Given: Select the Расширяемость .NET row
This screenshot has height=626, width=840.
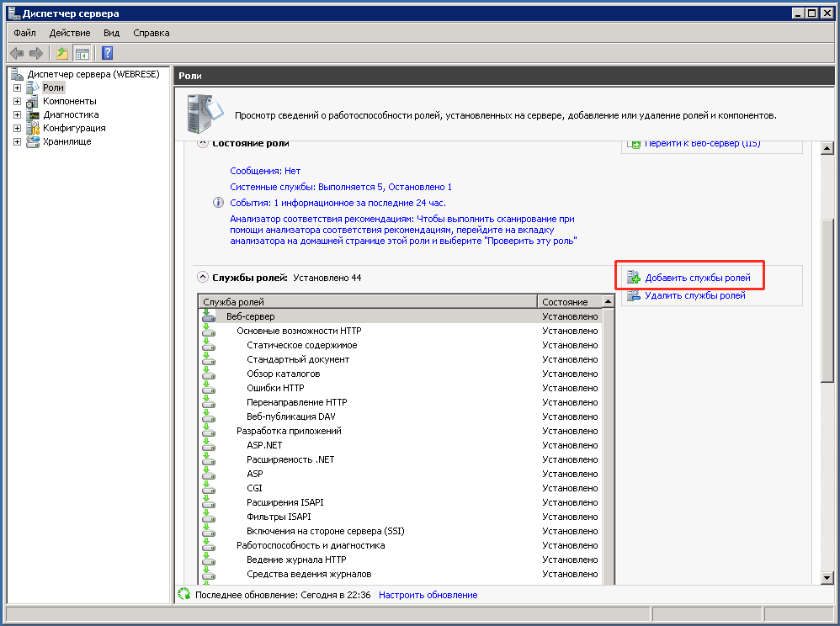Looking at the screenshot, I should 401,459.
